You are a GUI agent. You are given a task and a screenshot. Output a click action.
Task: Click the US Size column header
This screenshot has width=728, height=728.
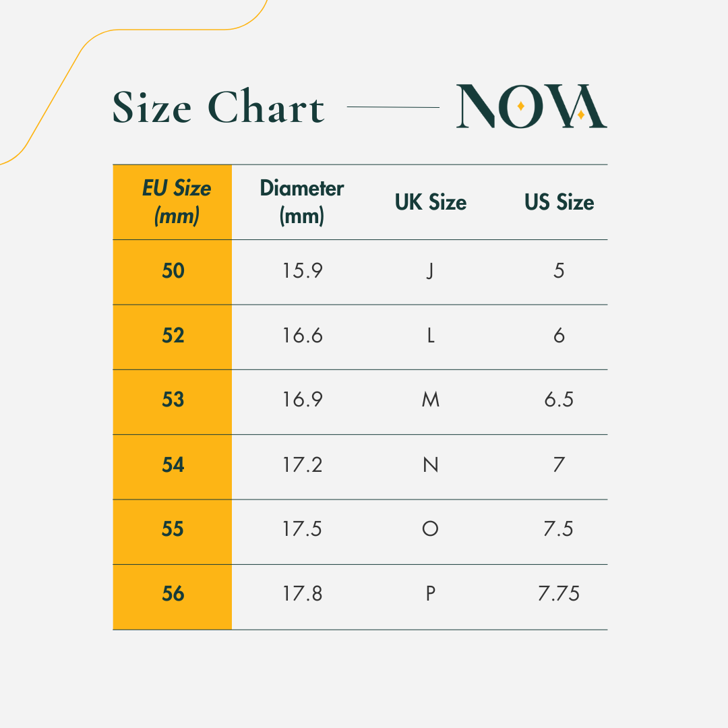559,202
